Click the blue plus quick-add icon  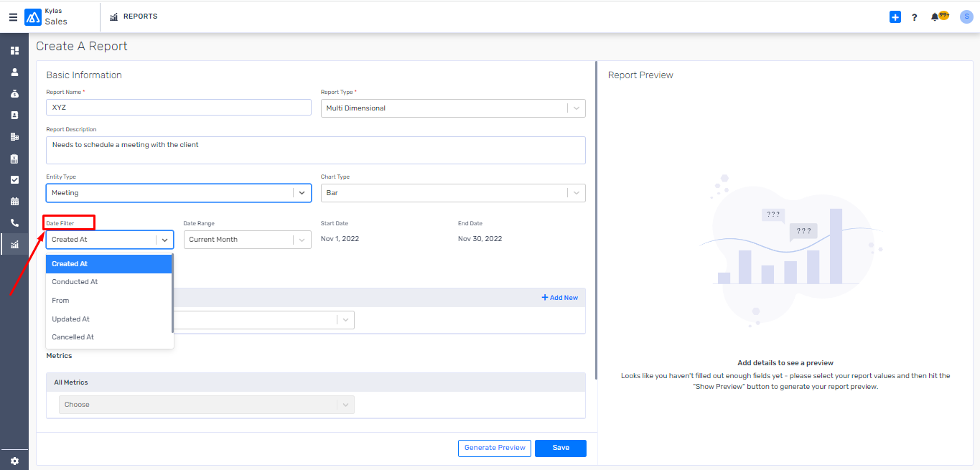[895, 17]
